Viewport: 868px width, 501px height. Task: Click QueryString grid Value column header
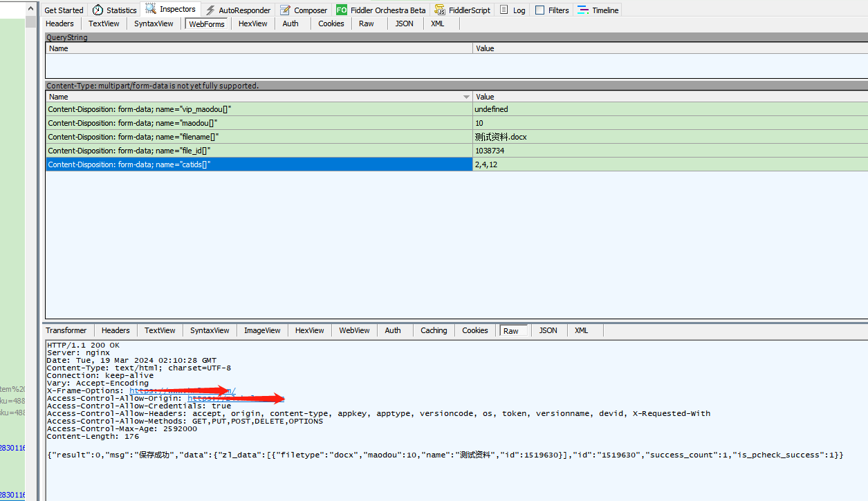(x=670, y=48)
